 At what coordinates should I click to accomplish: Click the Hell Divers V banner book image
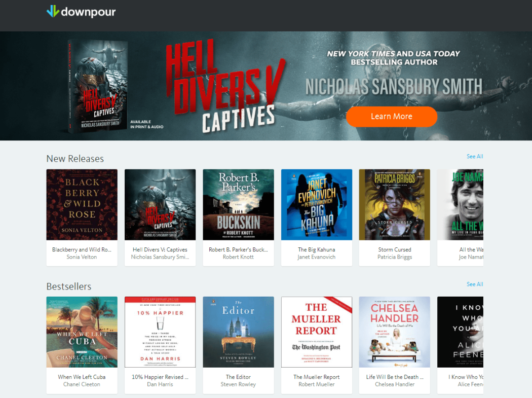(98, 86)
